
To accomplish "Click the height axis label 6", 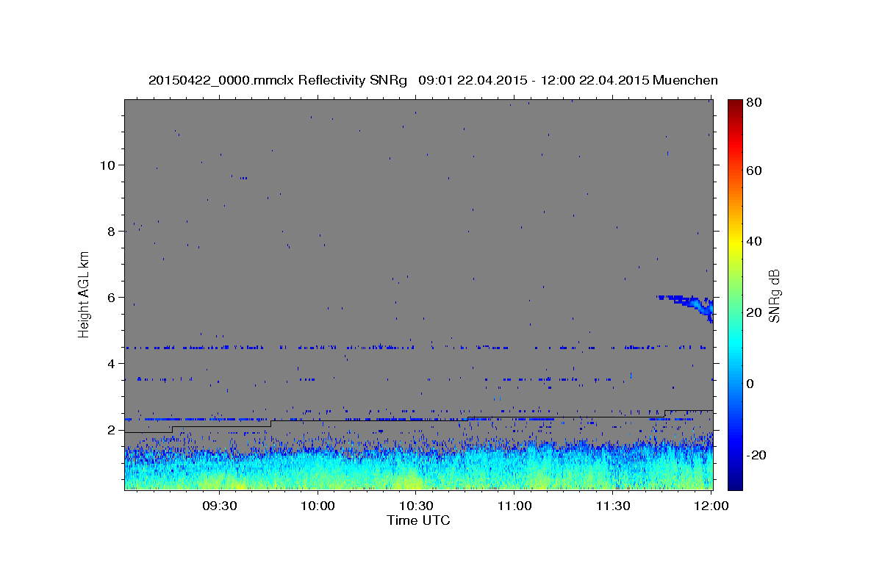I will coord(112,297).
